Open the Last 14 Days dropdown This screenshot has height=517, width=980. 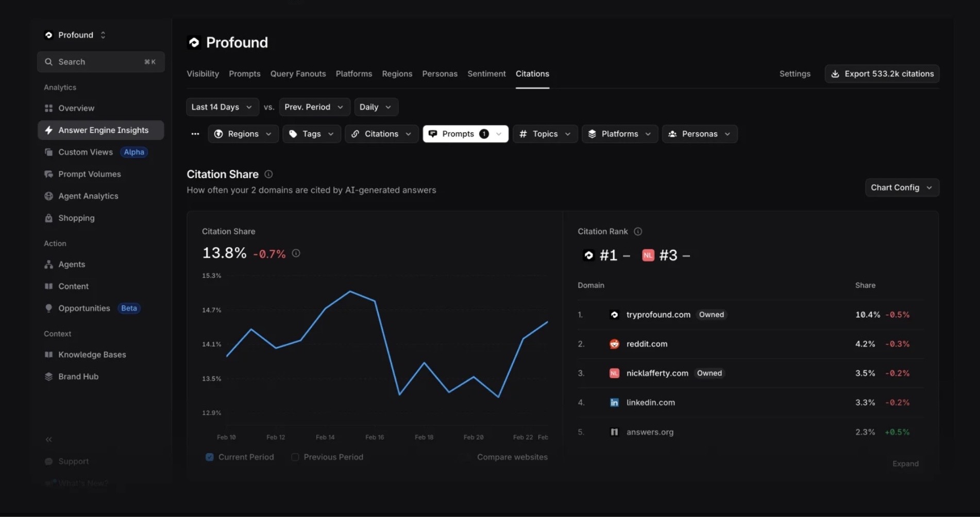[222, 107]
